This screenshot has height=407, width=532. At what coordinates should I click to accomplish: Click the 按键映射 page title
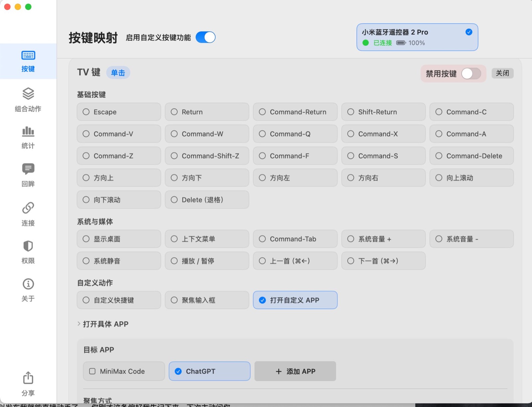click(x=93, y=38)
